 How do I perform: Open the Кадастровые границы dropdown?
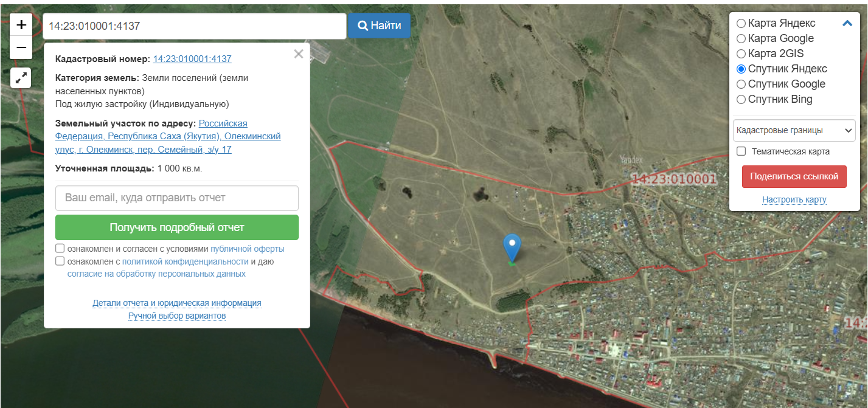click(x=794, y=130)
